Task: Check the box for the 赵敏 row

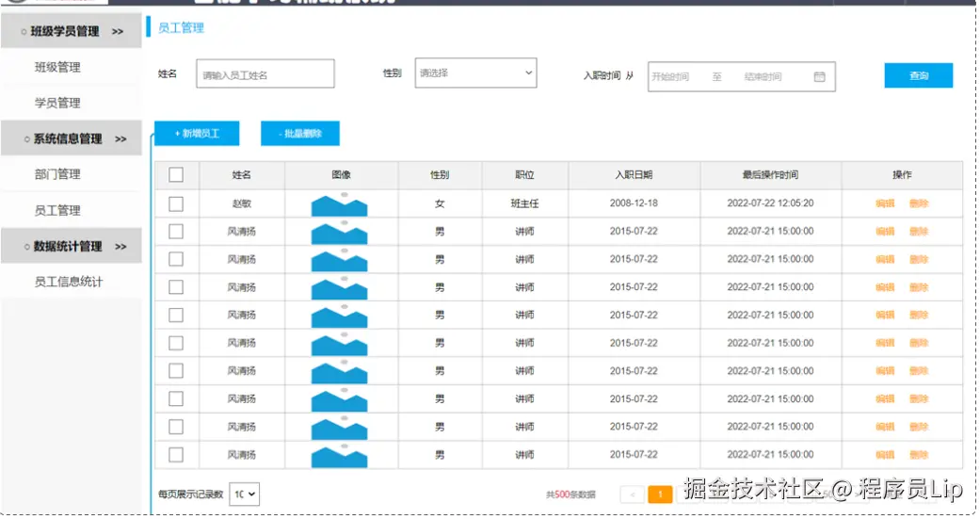Action: [176, 203]
